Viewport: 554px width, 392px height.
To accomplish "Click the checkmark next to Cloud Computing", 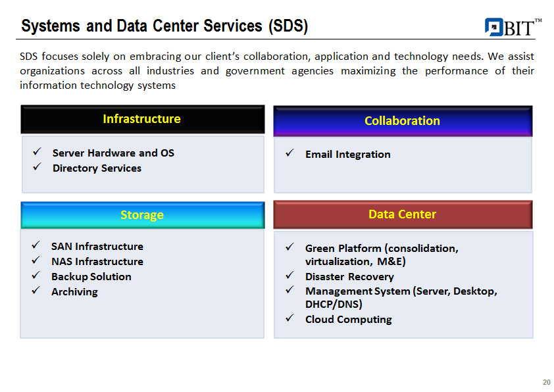I will (290, 319).
